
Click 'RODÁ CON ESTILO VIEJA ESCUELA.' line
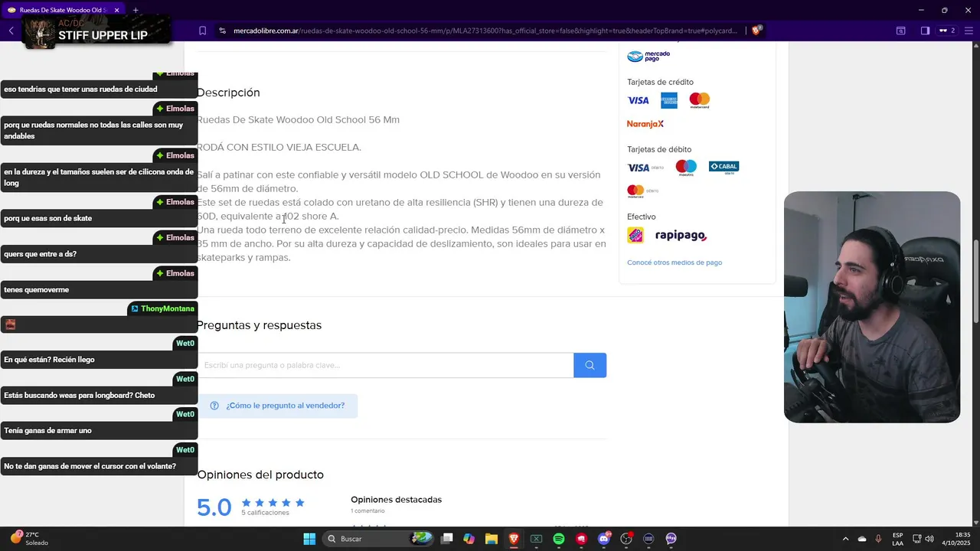[x=279, y=147]
